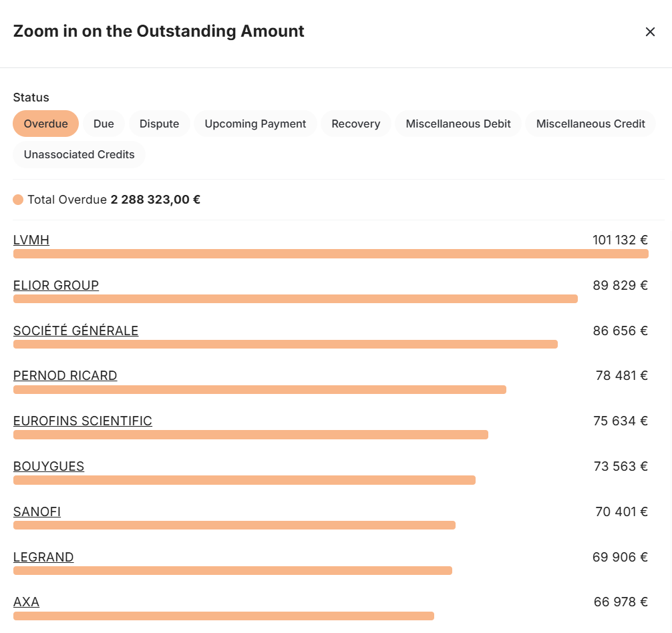Filter by Dispute status
This screenshot has height=633, width=672.
click(x=159, y=124)
